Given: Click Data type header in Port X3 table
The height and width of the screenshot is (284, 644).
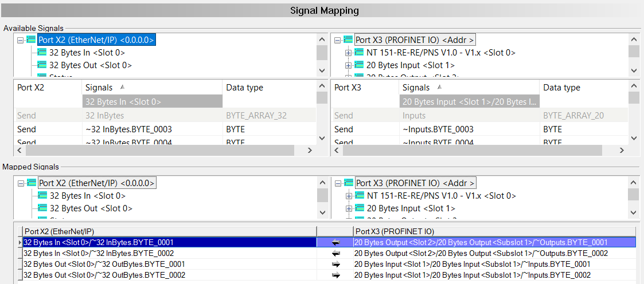Looking at the screenshot, I should click(x=584, y=87).
